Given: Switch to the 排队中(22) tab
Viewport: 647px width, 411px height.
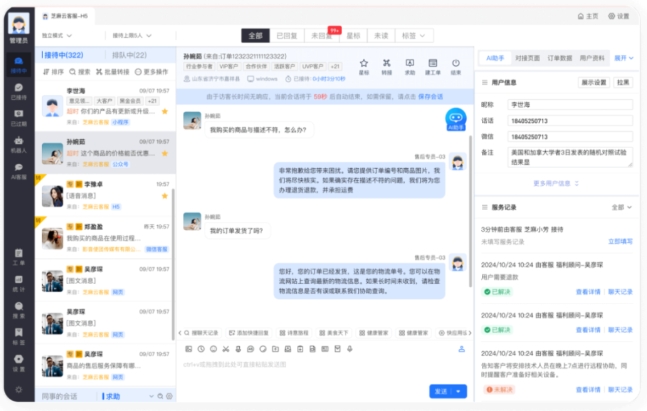Looking at the screenshot, I should point(129,55).
